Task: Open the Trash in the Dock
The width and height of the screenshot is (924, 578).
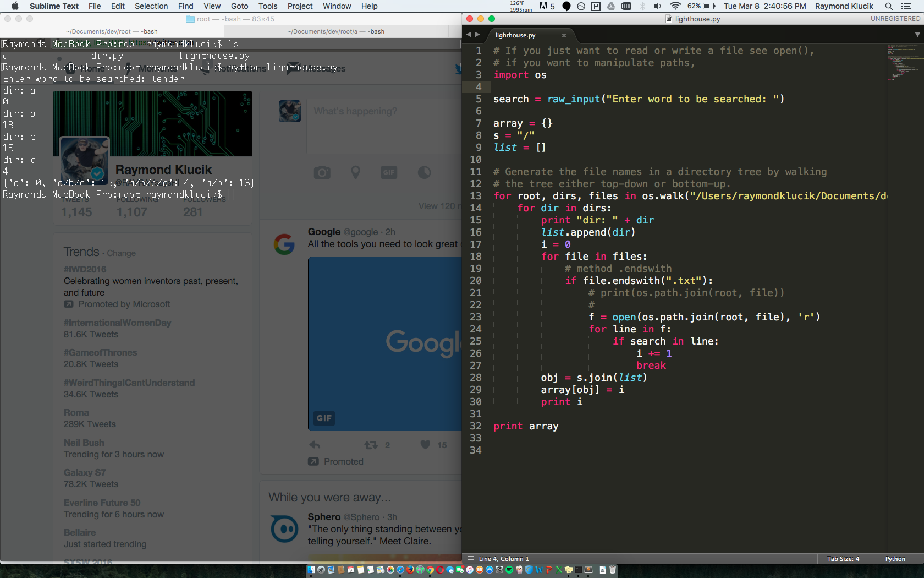Action: click(612, 570)
